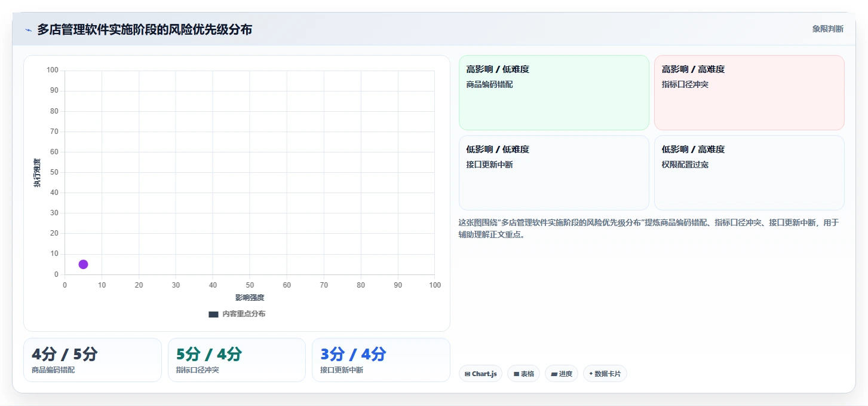Open the 低影响 / 低难度 quadrant card
This screenshot has width=868, height=406.
(554, 173)
